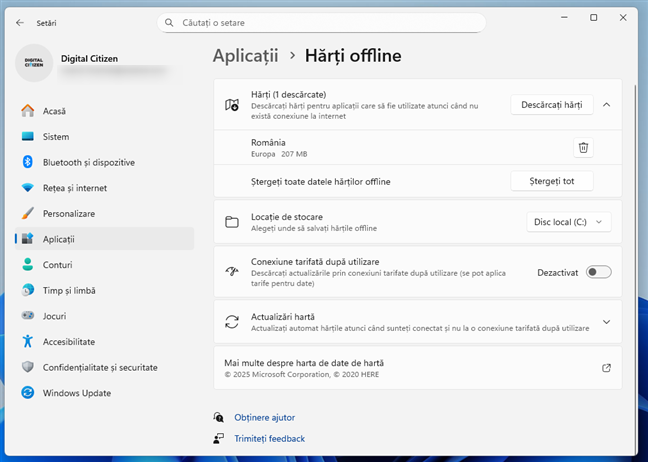Image resolution: width=648 pixels, height=462 pixels.
Task: Select Personalizare in sidebar
Action: pyautogui.click(x=68, y=213)
